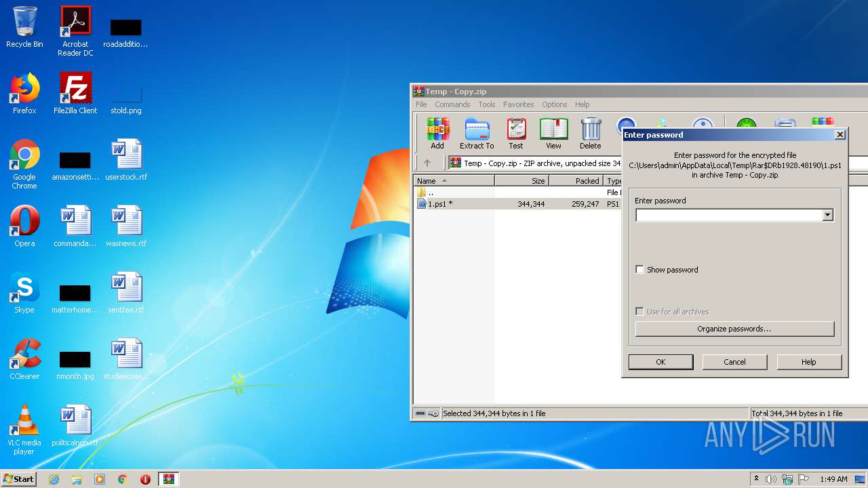Show hidden tray icons arrow
868x488 pixels.
[756, 479]
